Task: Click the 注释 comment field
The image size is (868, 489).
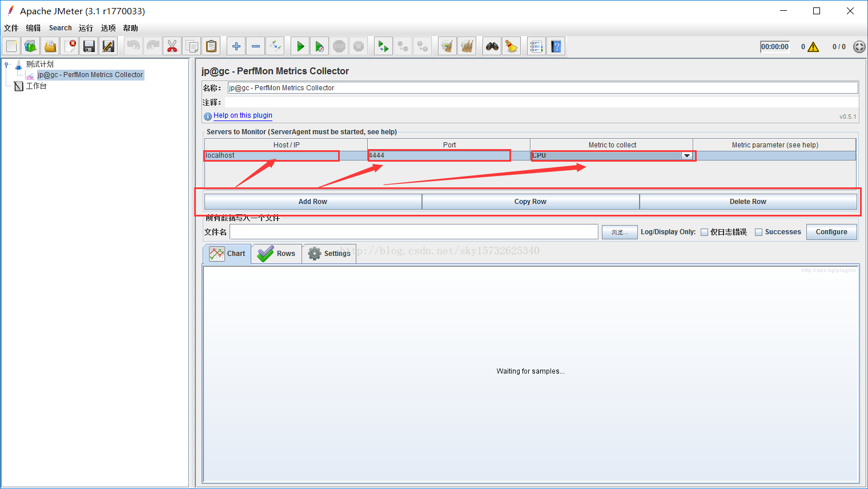Action: pos(541,102)
